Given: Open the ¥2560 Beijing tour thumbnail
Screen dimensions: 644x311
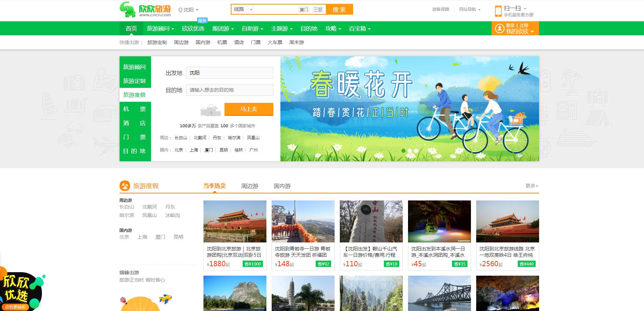Looking at the screenshot, I should 508,221.
